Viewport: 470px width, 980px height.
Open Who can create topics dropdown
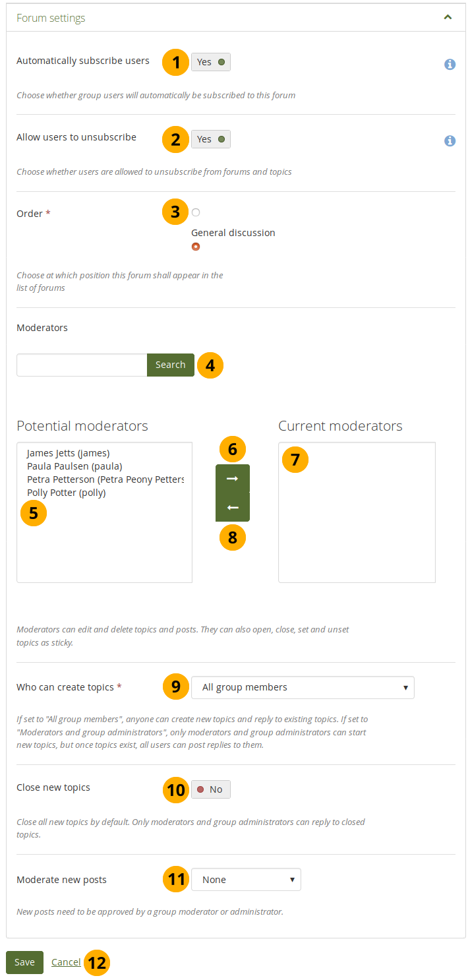pos(303,687)
